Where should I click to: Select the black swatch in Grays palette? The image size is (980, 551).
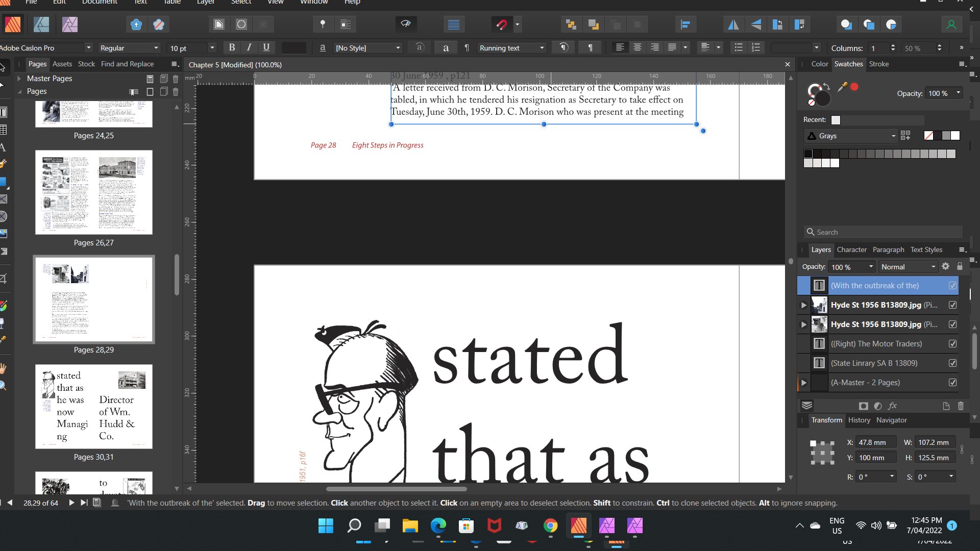tap(808, 154)
